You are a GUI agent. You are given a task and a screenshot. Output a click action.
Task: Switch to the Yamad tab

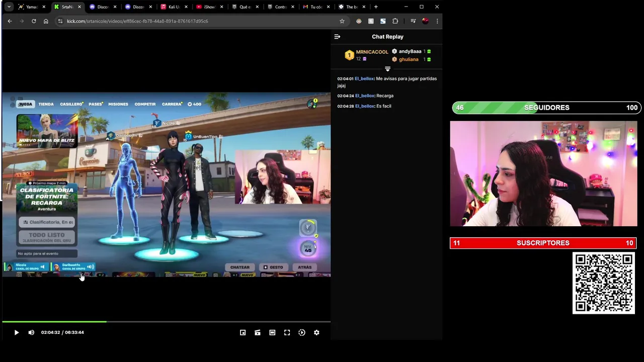tap(31, 7)
